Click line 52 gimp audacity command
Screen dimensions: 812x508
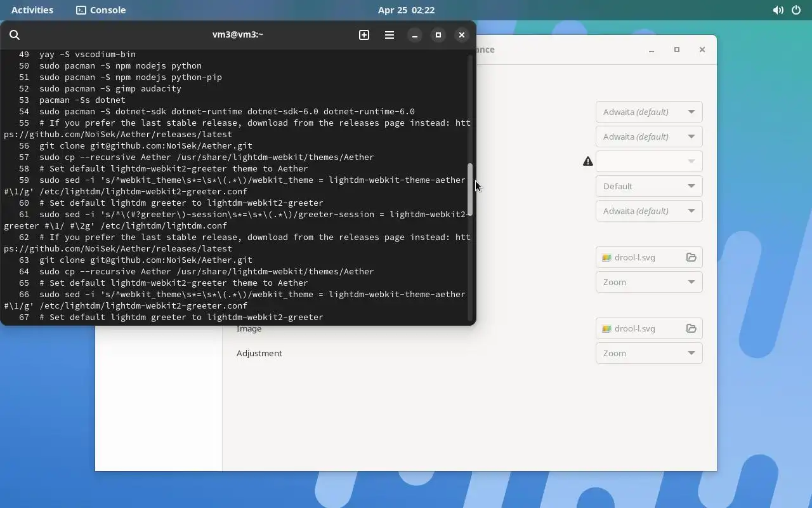pyautogui.click(x=110, y=89)
